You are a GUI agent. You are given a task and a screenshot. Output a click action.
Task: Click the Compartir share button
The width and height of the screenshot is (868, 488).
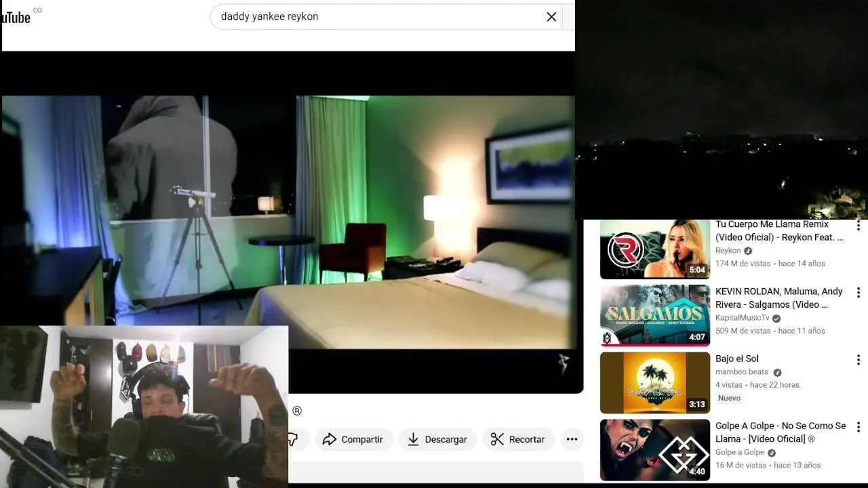pos(353,439)
